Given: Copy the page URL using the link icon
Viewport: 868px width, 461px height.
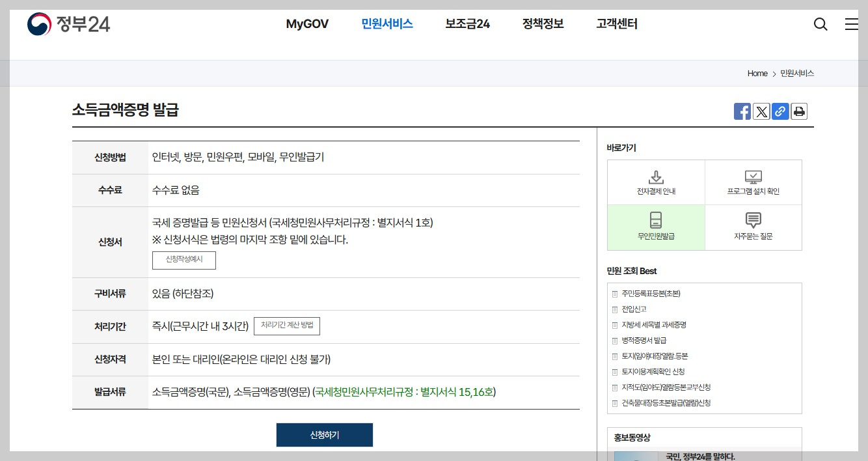Looking at the screenshot, I should tap(780, 111).
